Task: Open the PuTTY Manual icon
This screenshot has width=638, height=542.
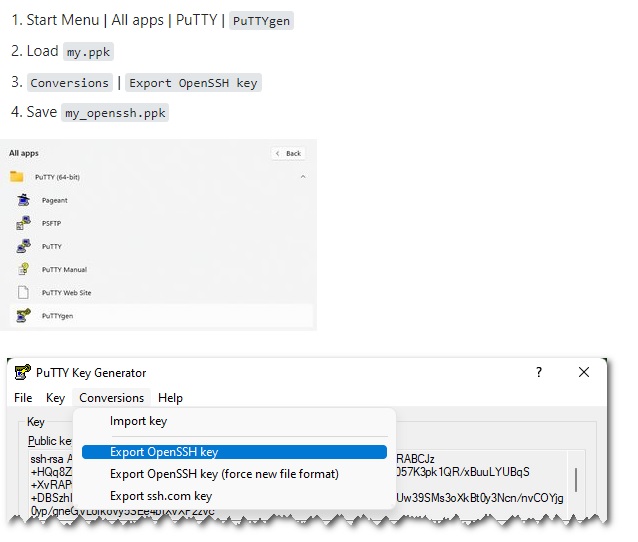Action: [x=24, y=269]
